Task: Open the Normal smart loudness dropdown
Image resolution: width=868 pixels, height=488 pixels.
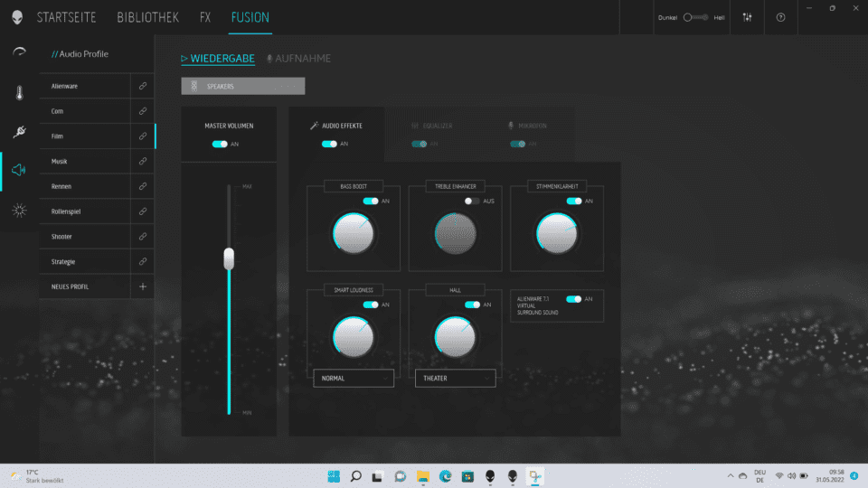Action: tap(354, 379)
